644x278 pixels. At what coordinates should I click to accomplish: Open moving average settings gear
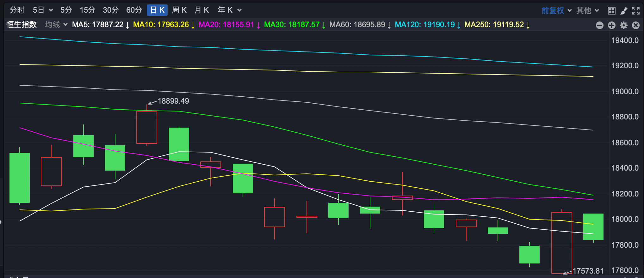coord(623,25)
